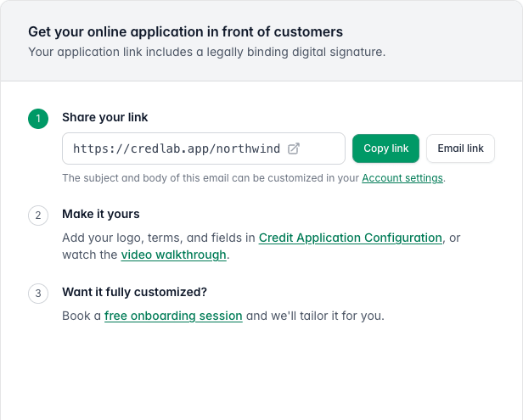Select the Share your link heading
The width and height of the screenshot is (523, 420).
pyautogui.click(x=104, y=117)
